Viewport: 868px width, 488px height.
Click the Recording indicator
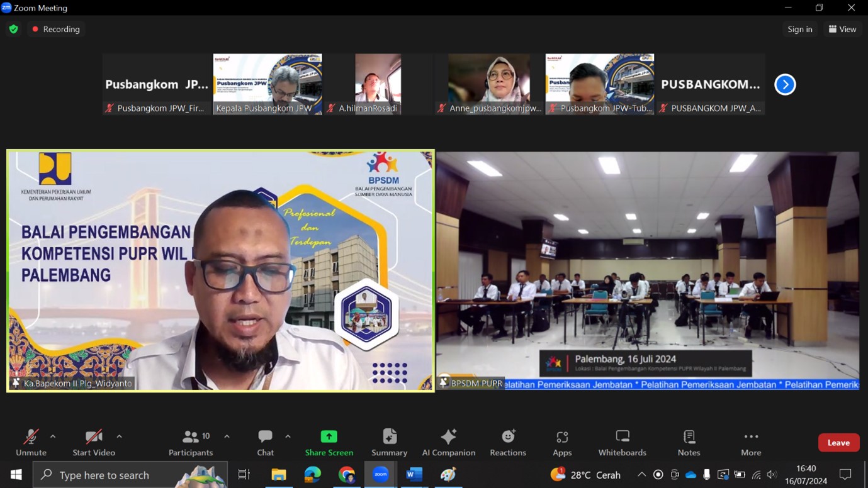click(x=56, y=29)
